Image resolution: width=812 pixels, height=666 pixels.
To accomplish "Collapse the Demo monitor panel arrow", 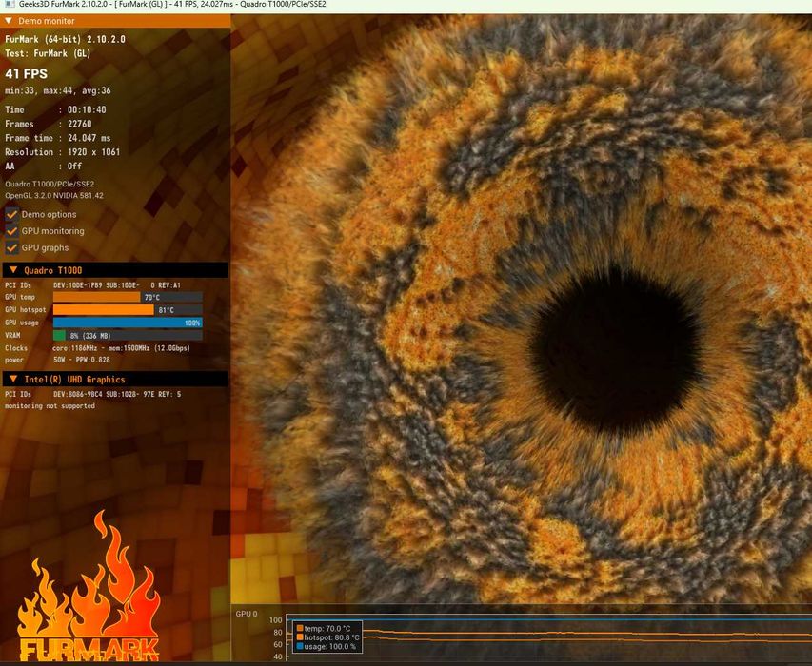I will pyautogui.click(x=9, y=21).
